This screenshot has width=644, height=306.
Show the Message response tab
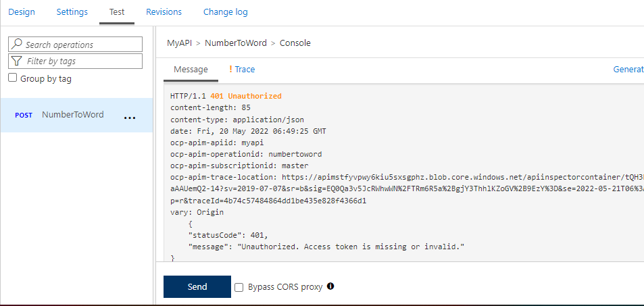[191, 70]
